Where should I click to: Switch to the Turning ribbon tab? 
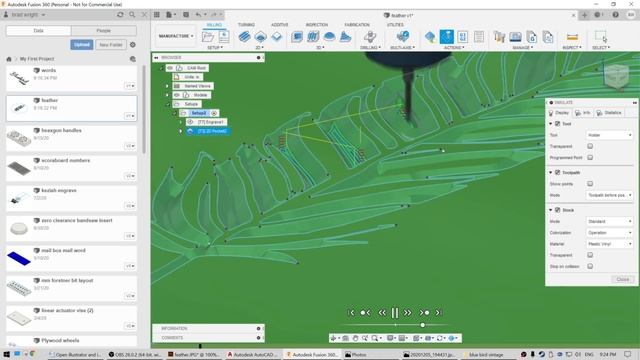(246, 25)
